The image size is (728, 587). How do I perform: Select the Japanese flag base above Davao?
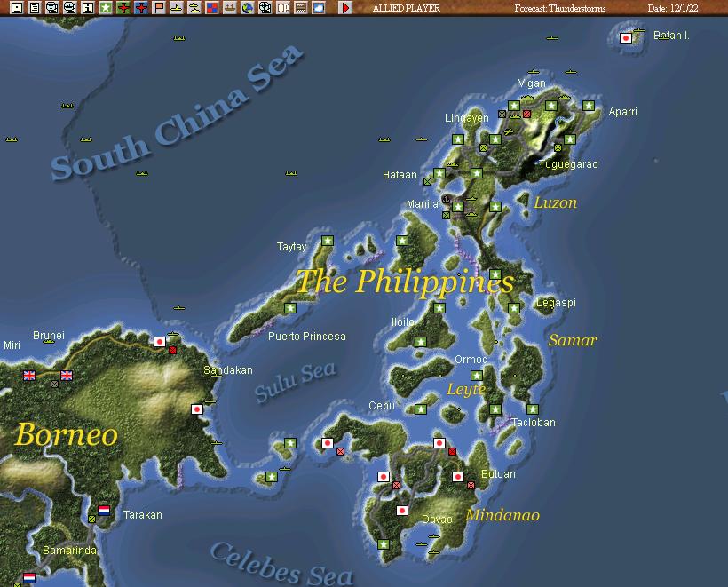402,511
